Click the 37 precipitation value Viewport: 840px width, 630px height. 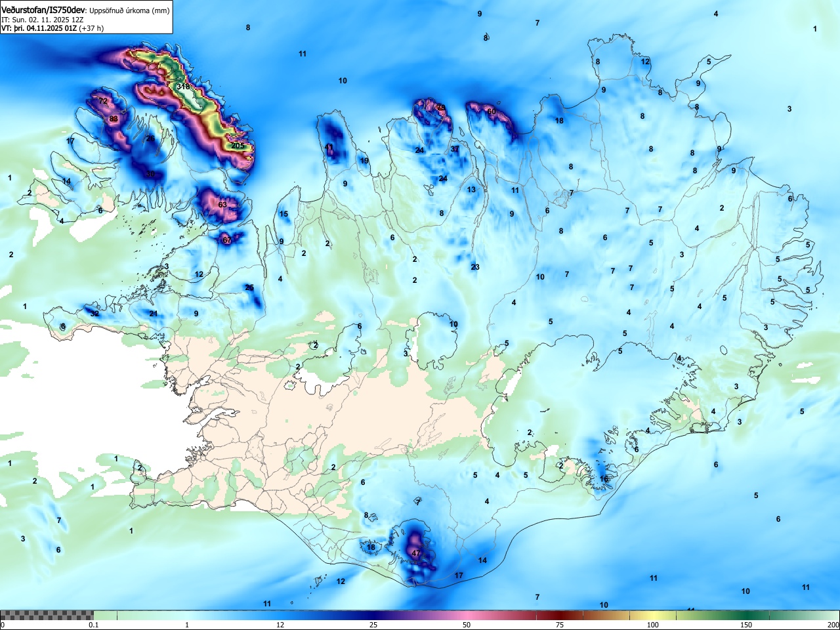click(x=455, y=150)
